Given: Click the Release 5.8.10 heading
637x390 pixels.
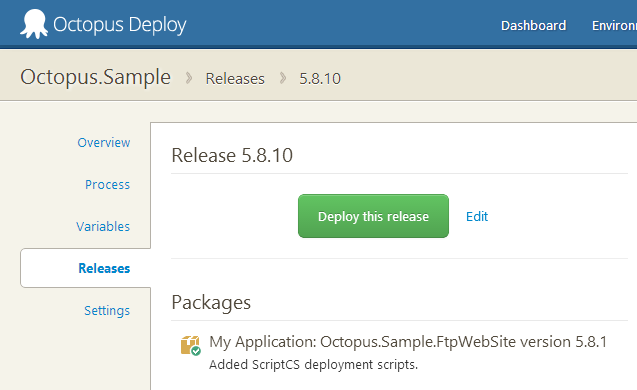Looking at the screenshot, I should [x=232, y=155].
